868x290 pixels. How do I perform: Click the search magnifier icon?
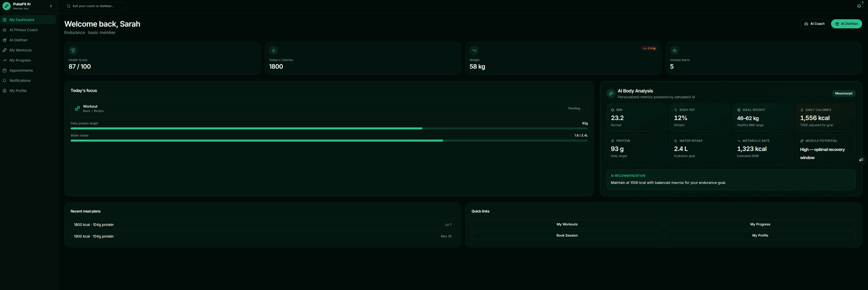point(68,6)
